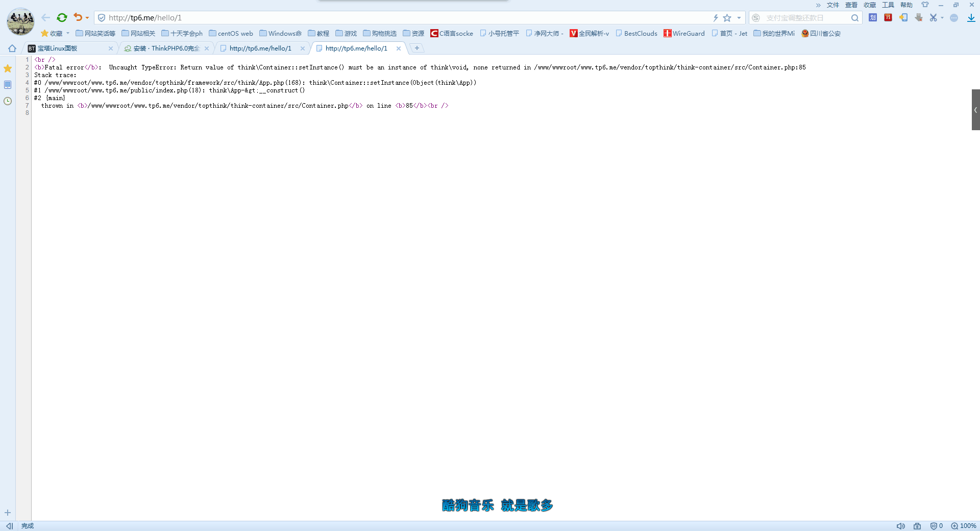Click the blue download arrow icon

click(971, 18)
